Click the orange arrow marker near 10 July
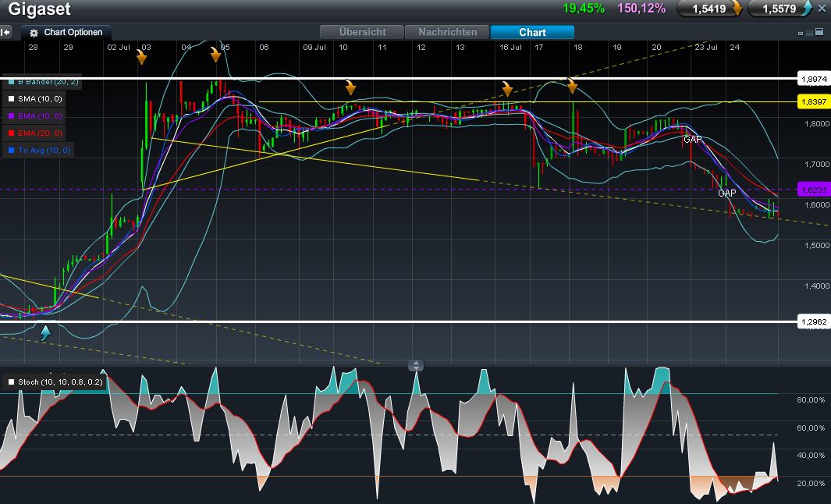 pos(350,88)
